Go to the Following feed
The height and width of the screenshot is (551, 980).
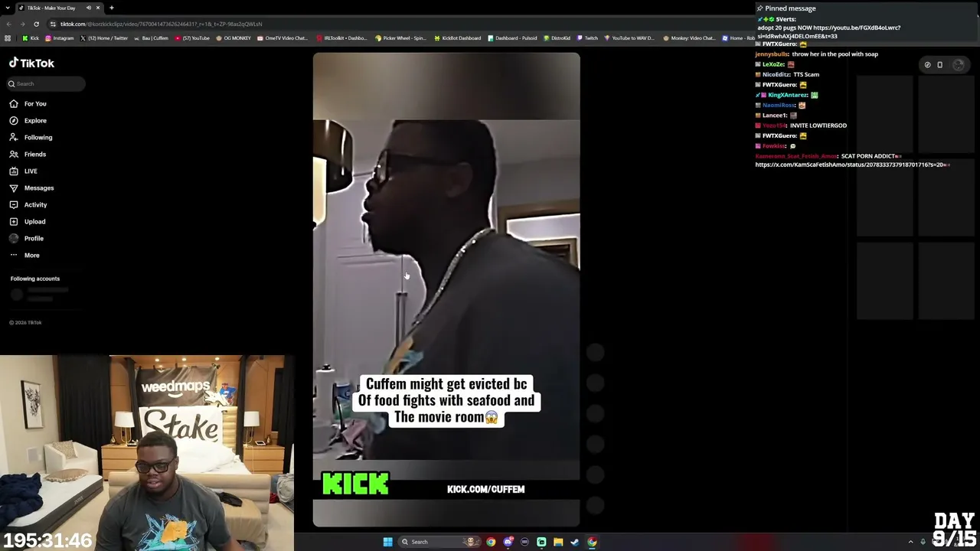pyautogui.click(x=31, y=138)
